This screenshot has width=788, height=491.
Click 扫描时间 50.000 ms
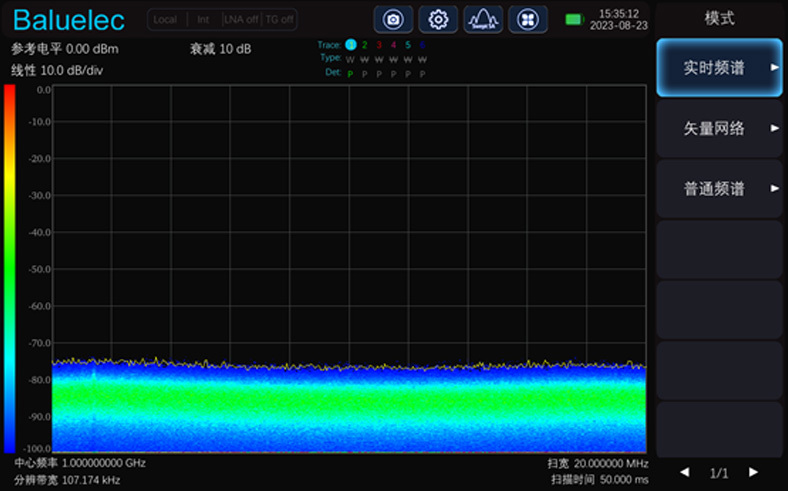600,480
